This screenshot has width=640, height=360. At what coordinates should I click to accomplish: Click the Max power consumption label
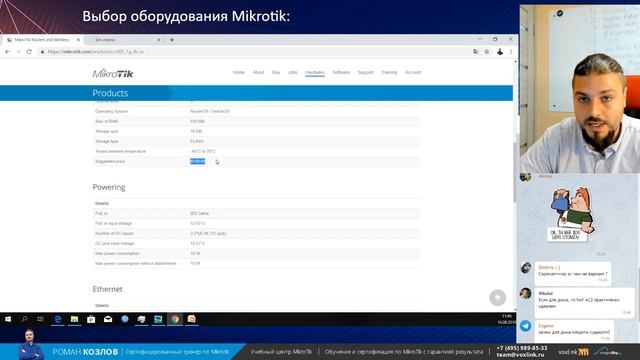(117, 253)
